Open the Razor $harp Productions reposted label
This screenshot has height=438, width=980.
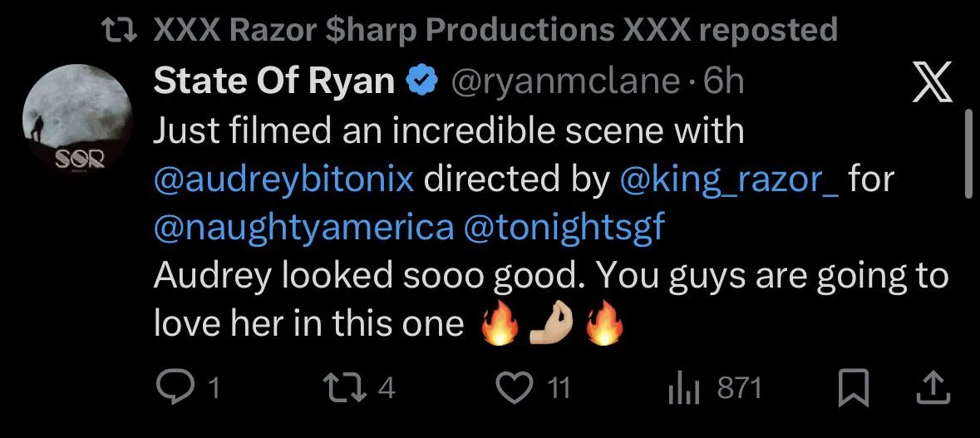click(495, 32)
